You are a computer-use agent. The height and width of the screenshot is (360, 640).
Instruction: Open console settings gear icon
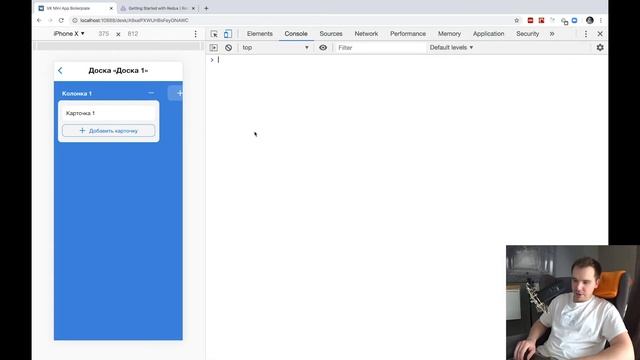click(600, 47)
